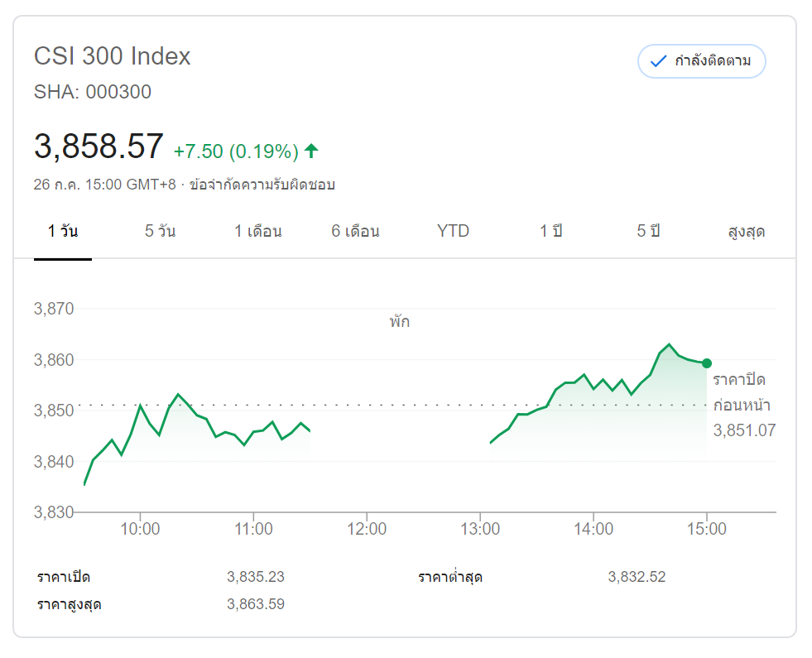Open the สูงสุด (max) range tab
This screenshot has height=658, width=812.
pos(746,232)
